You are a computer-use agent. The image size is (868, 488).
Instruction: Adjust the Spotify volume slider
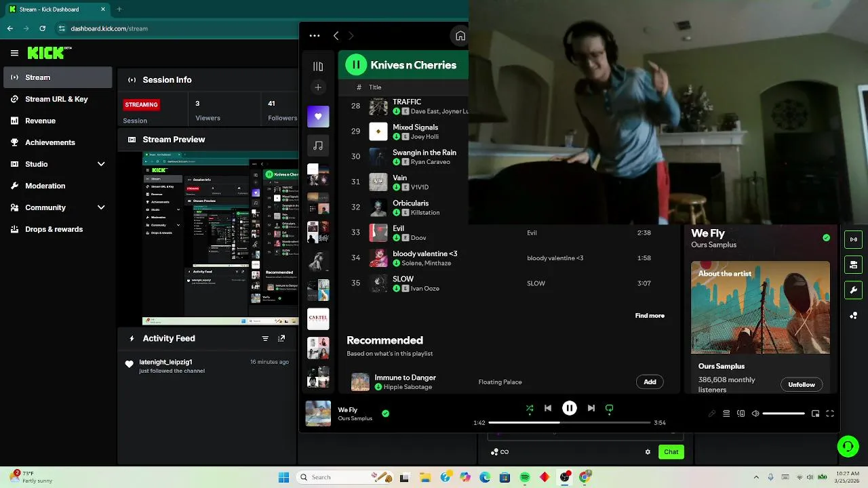[783, 413]
